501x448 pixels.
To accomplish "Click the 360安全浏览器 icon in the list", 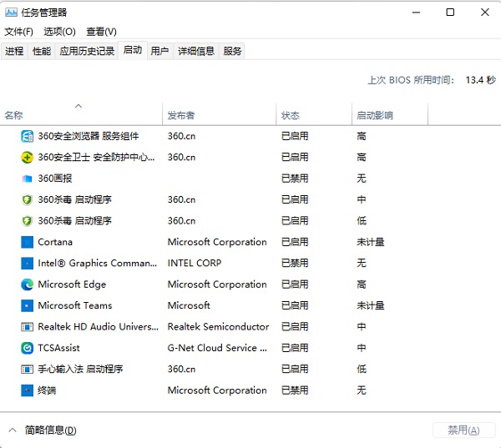I will point(27,136).
